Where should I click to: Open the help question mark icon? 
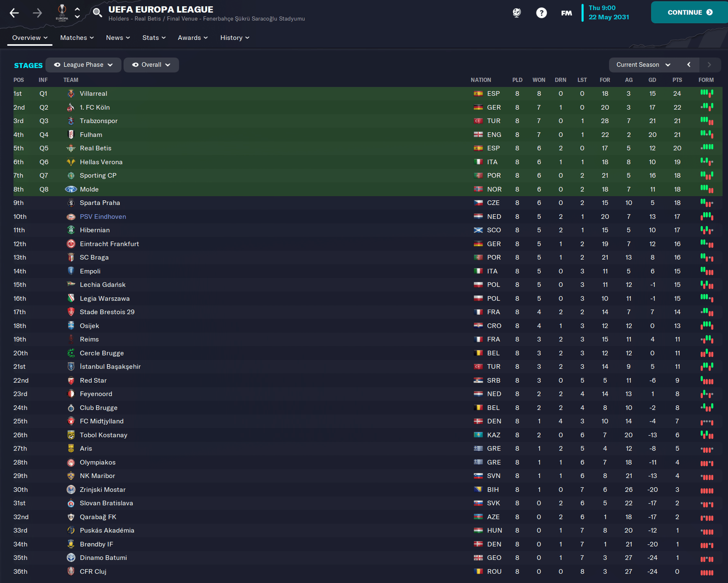(541, 13)
